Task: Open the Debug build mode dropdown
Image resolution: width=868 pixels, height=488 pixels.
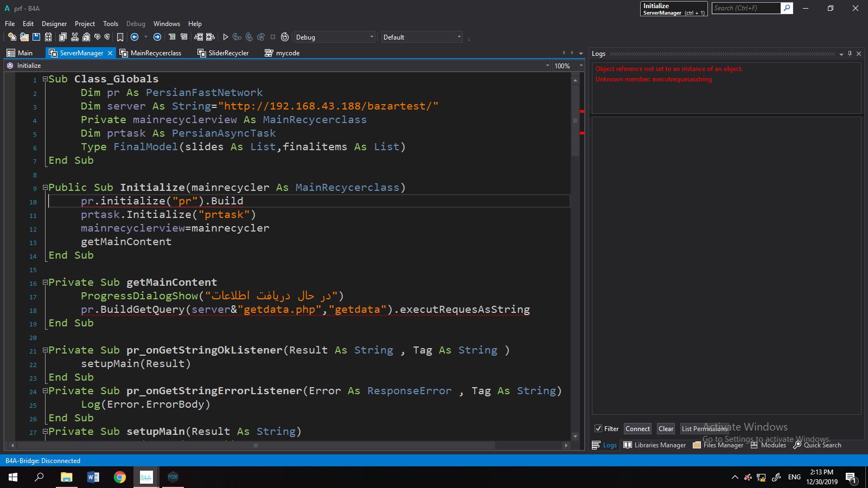Action: (x=372, y=37)
